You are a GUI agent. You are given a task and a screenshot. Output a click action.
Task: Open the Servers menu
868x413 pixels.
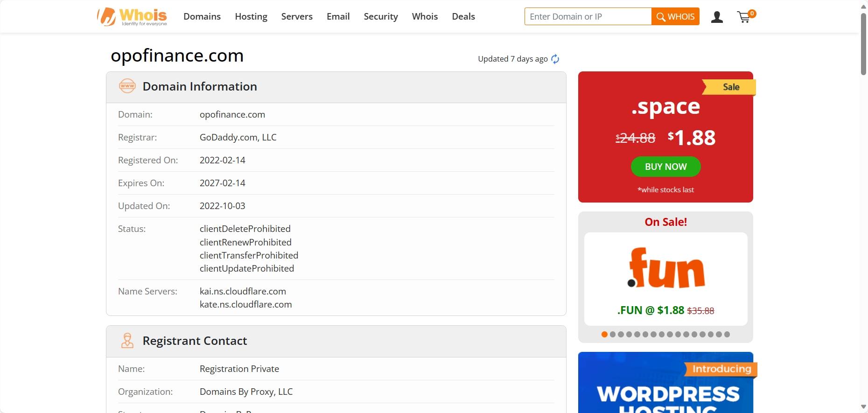tap(297, 16)
